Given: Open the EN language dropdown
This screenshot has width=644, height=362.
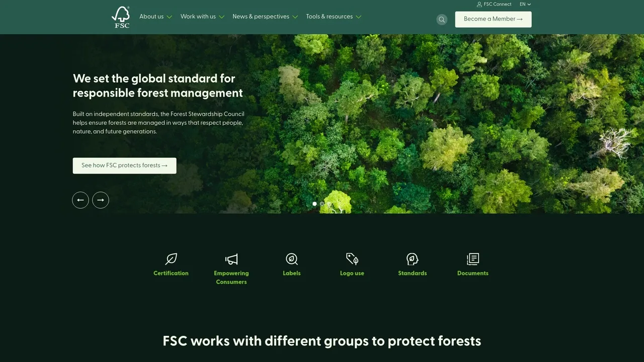Looking at the screenshot, I should click(x=525, y=5).
